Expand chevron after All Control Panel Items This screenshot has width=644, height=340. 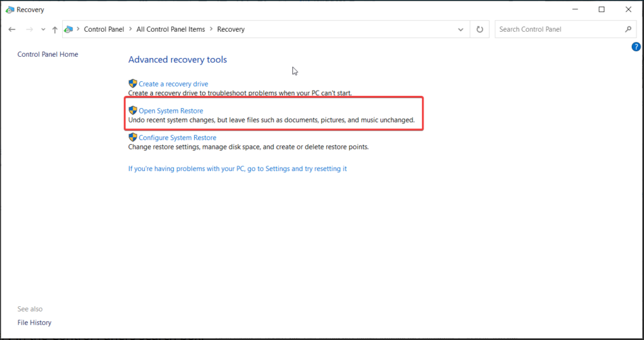211,29
